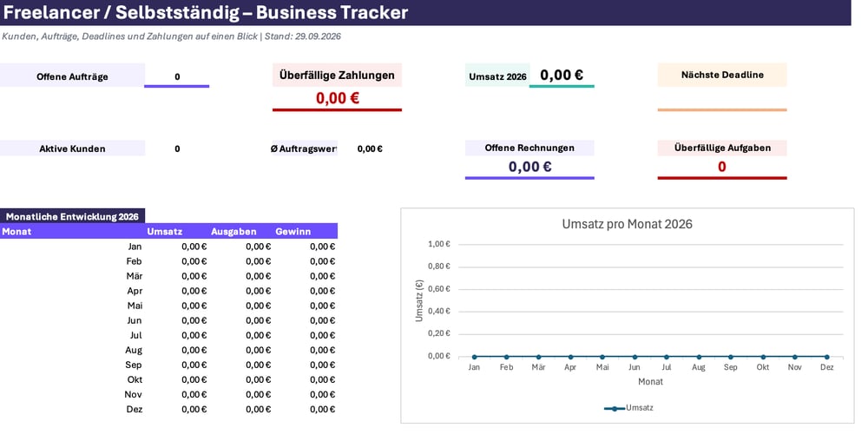Select the 'Aug' month cell in table
The image size is (868, 441).
tap(73, 350)
